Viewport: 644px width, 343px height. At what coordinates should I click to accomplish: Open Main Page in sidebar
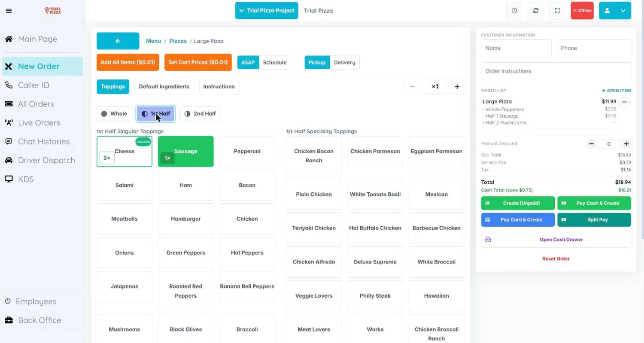(x=42, y=39)
